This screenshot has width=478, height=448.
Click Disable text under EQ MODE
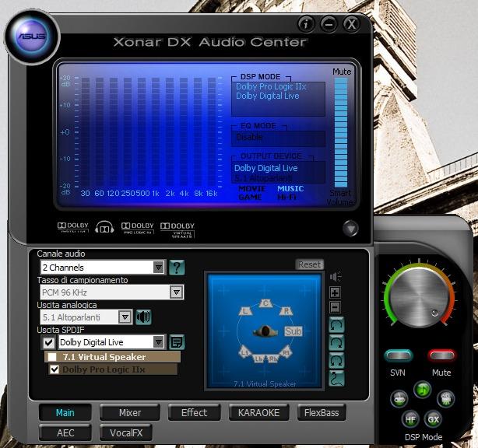click(x=249, y=137)
